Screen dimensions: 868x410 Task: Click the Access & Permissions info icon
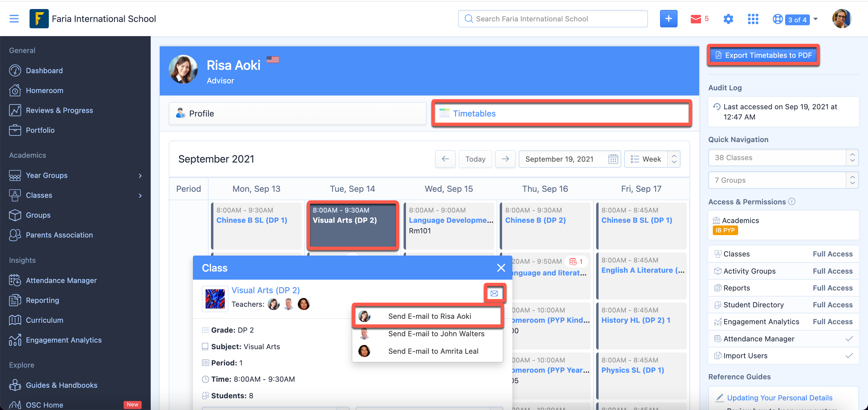pyautogui.click(x=792, y=201)
